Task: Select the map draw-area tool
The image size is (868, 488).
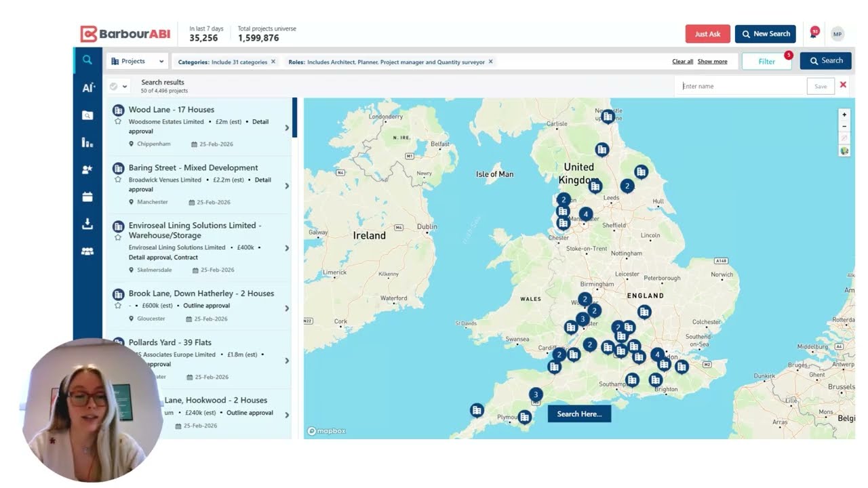Action: pyautogui.click(x=844, y=138)
